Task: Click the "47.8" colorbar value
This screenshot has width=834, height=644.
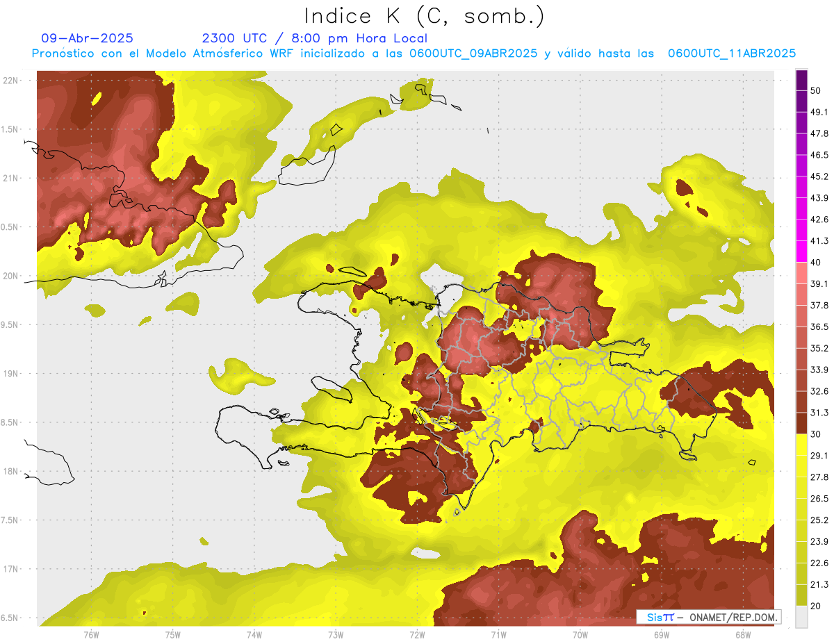Action: (819, 133)
